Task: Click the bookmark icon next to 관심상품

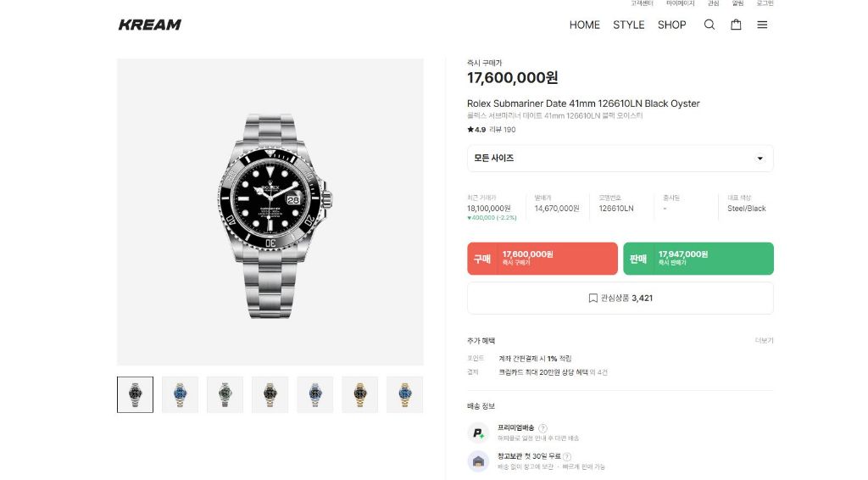Action: click(593, 299)
